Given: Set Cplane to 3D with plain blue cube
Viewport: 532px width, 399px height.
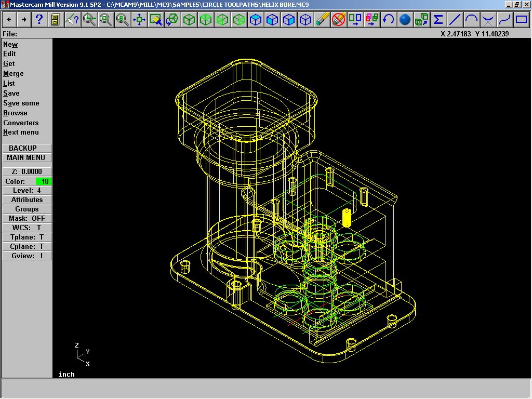Looking at the screenshot, I should coord(305,20).
